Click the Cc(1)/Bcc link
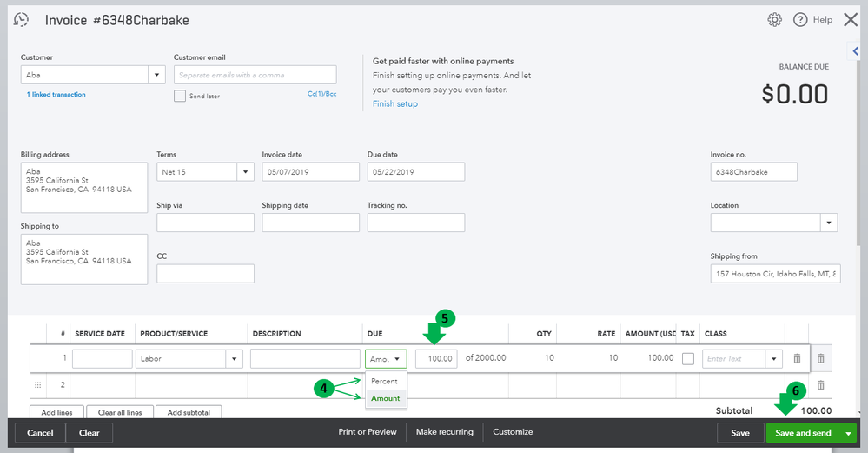Image resolution: width=868 pixels, height=453 pixels. [321, 94]
